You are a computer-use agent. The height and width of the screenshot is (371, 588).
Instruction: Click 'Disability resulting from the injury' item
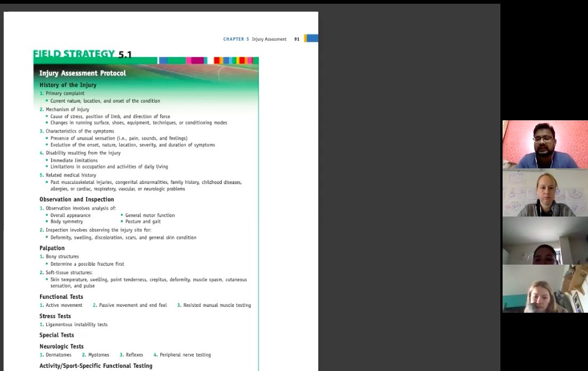[x=83, y=153]
